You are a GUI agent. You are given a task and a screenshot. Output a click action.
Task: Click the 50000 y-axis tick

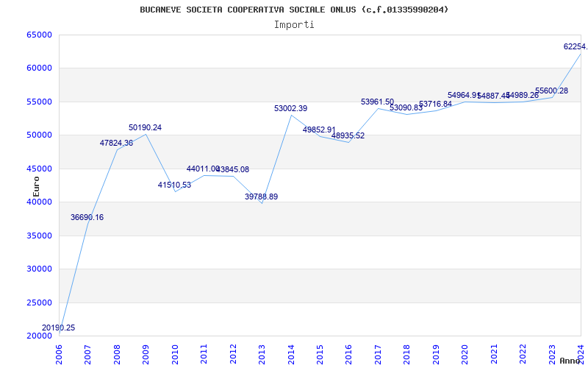coord(40,135)
